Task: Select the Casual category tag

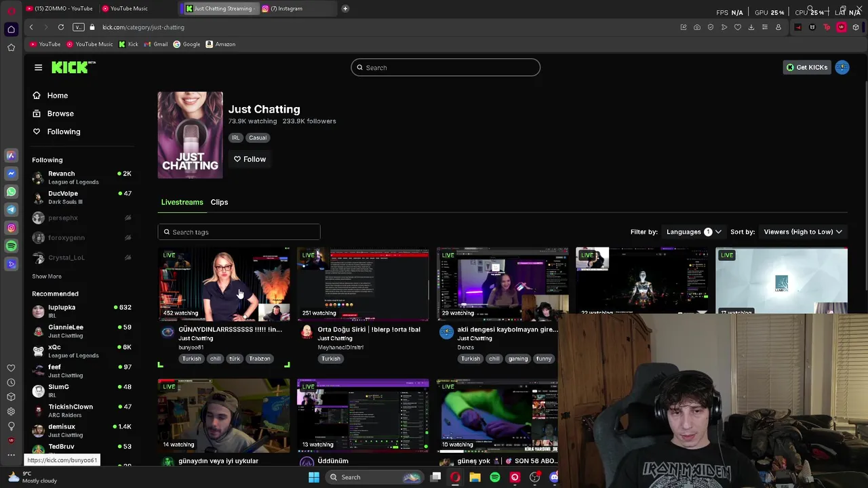Action: coord(258,138)
